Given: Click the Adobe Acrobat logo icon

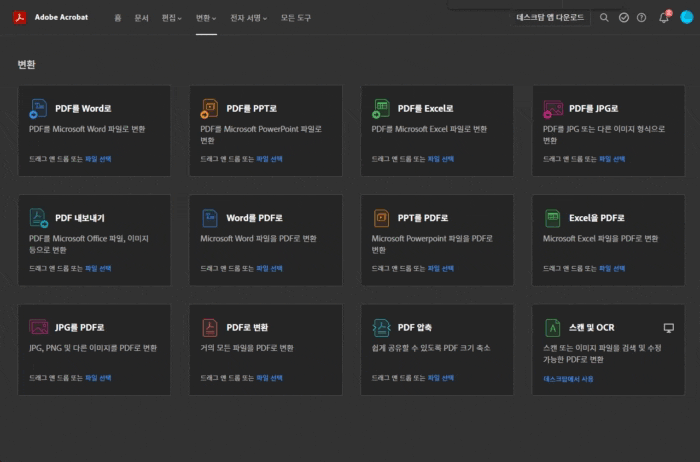Looking at the screenshot, I should pyautogui.click(x=18, y=17).
